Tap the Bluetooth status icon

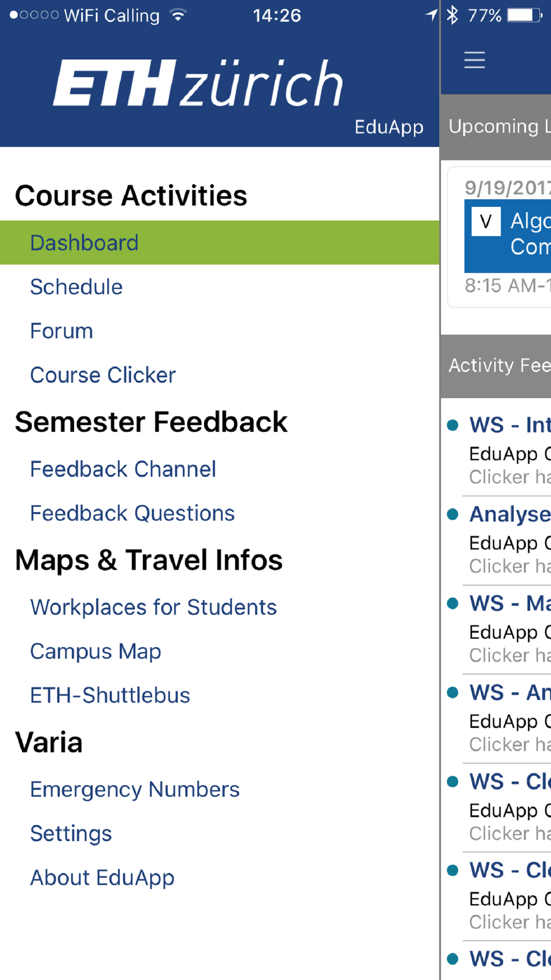click(452, 16)
